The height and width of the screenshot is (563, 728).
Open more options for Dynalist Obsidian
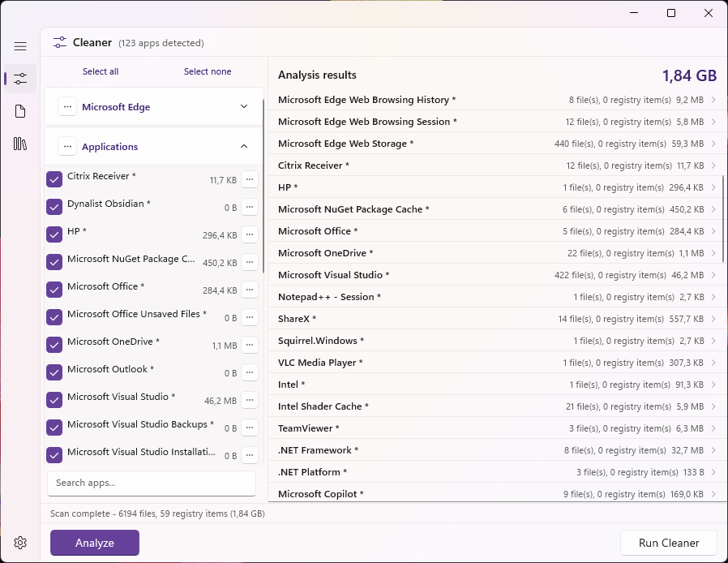250,207
